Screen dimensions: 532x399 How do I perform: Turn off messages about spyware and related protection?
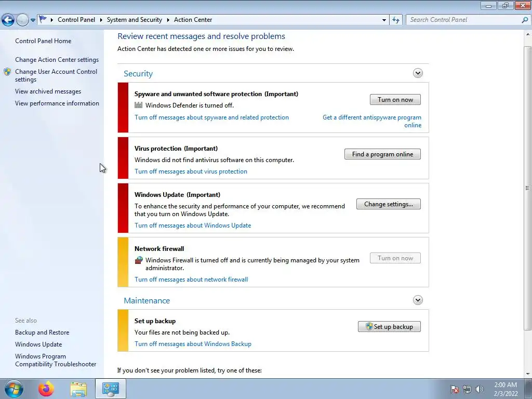pyautogui.click(x=212, y=117)
